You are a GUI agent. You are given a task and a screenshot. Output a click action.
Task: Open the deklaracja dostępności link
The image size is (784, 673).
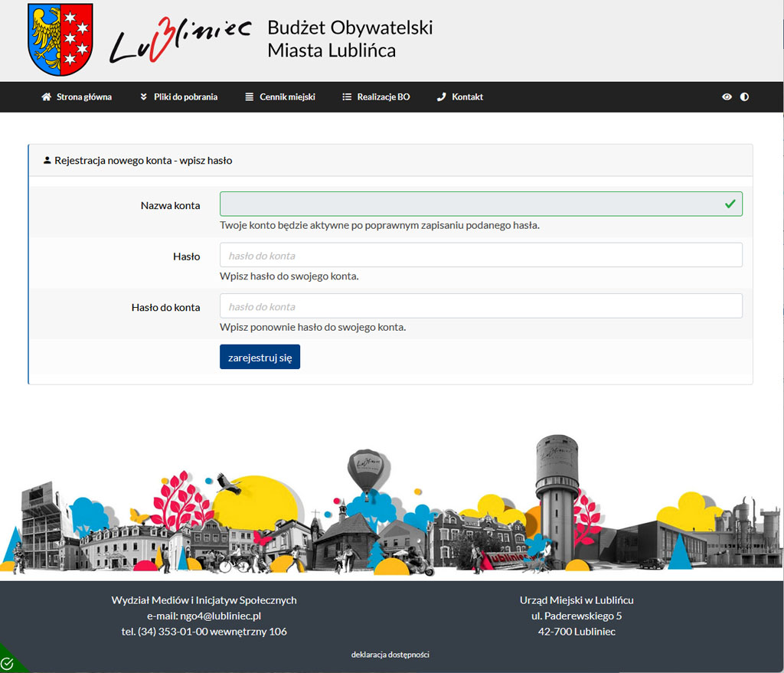[390, 655]
